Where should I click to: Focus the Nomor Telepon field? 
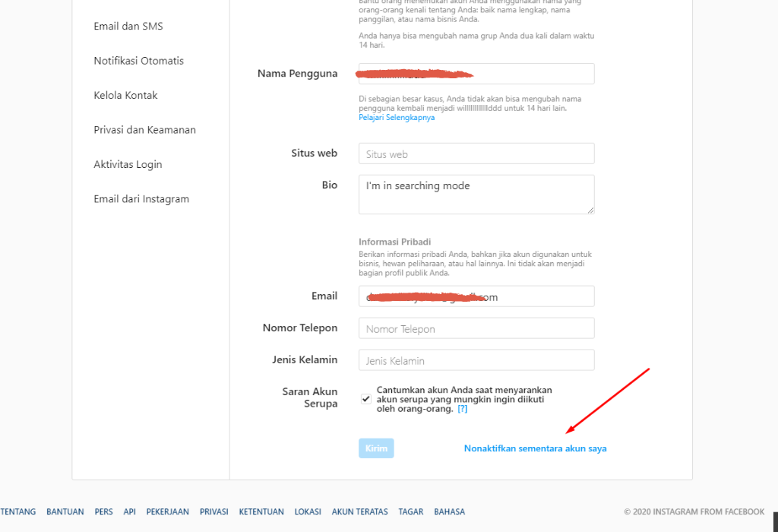click(476, 329)
